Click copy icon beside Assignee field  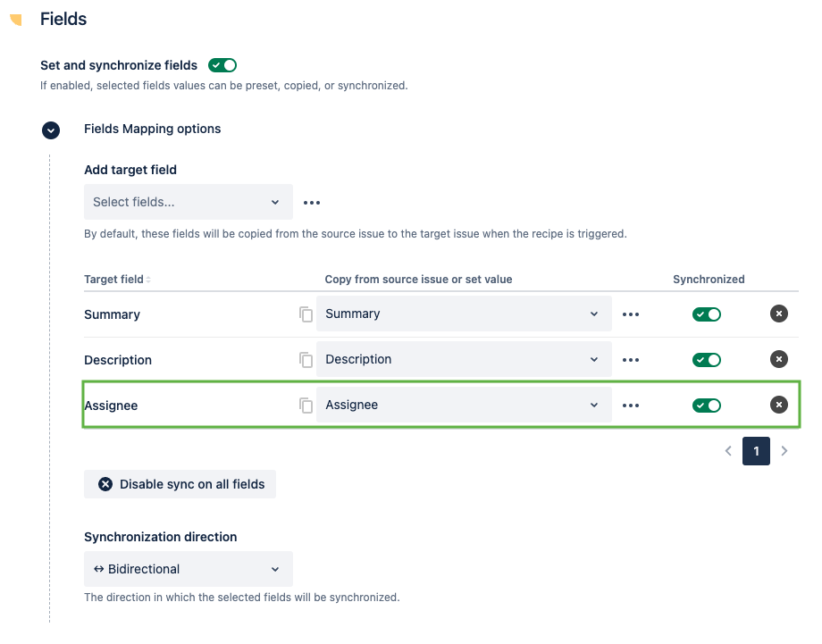tap(306, 406)
